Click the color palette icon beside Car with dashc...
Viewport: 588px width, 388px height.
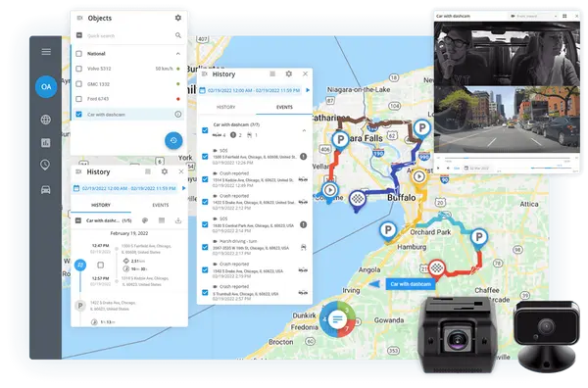[x=145, y=220]
